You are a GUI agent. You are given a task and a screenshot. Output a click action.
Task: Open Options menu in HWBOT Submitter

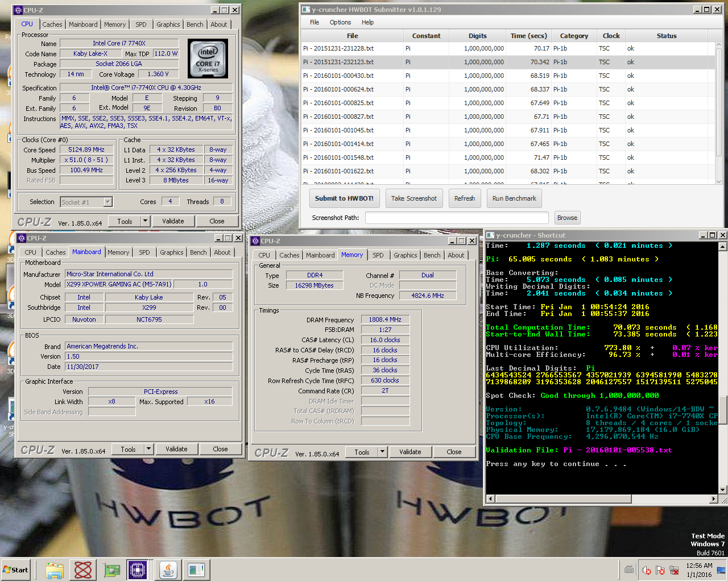click(x=340, y=22)
